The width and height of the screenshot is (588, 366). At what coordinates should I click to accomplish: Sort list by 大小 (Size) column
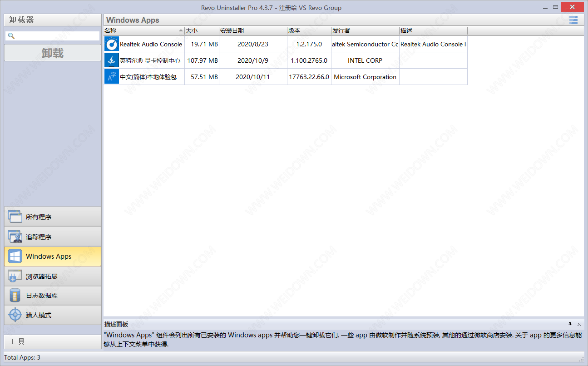pyautogui.click(x=202, y=30)
